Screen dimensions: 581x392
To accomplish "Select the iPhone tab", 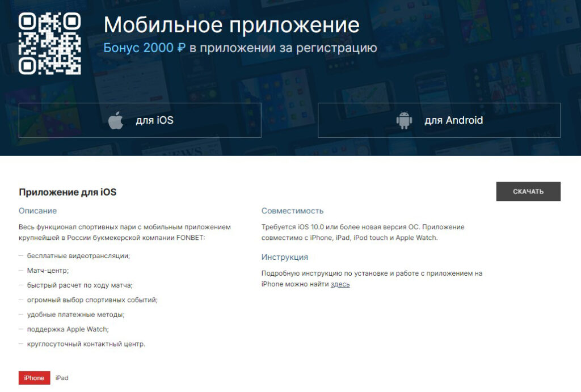I will coord(35,378).
